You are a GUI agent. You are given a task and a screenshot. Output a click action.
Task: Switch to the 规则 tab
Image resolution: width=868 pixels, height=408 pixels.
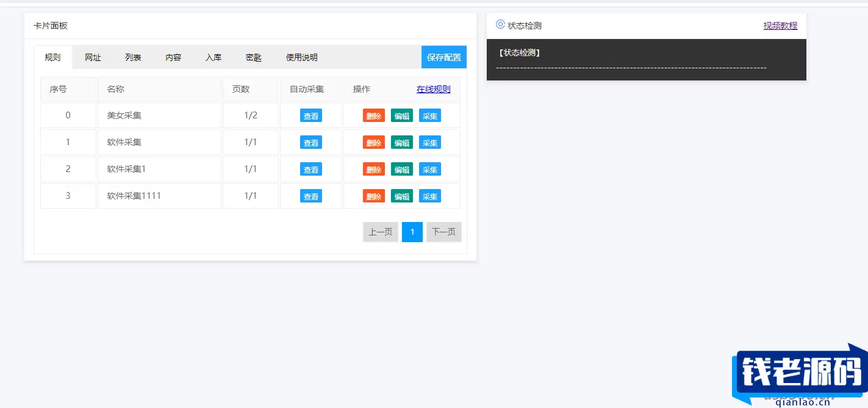pos(52,57)
